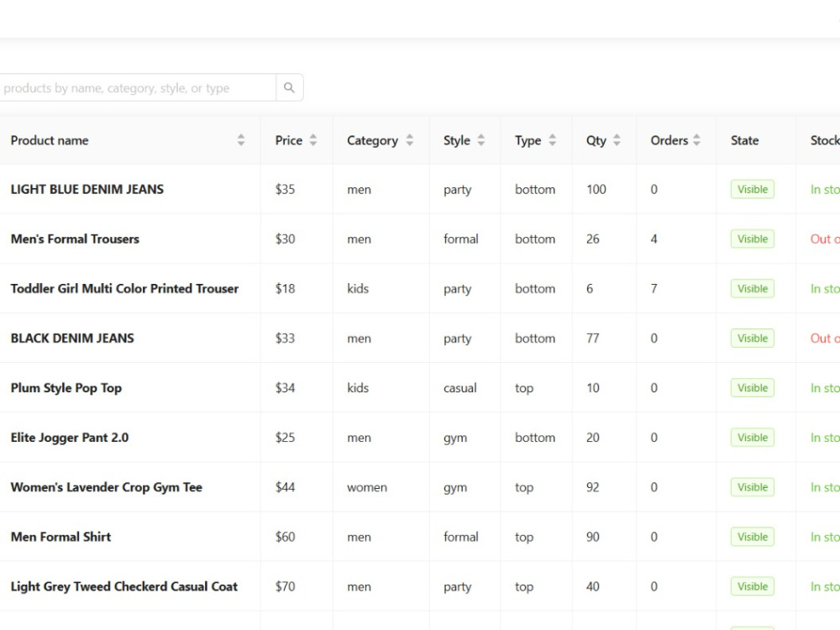Click the Visible tag for Elite Jogger Pant 2.0

(752, 438)
